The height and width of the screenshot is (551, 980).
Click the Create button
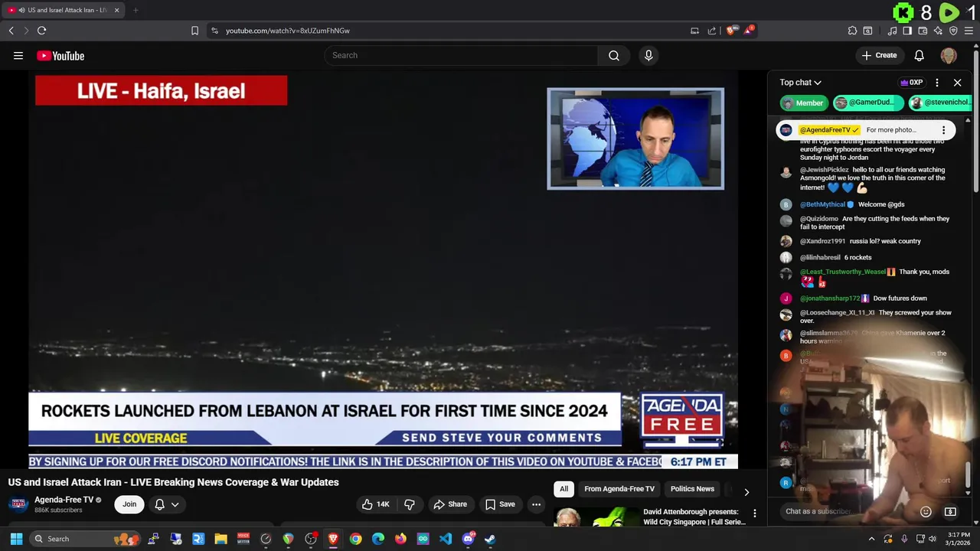879,55
